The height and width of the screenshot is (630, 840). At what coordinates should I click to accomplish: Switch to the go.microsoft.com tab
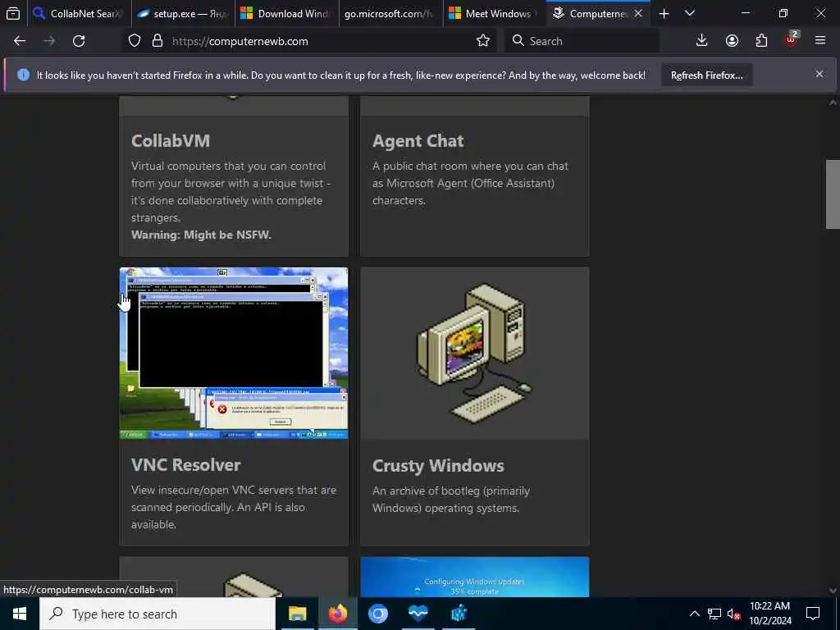390,13
